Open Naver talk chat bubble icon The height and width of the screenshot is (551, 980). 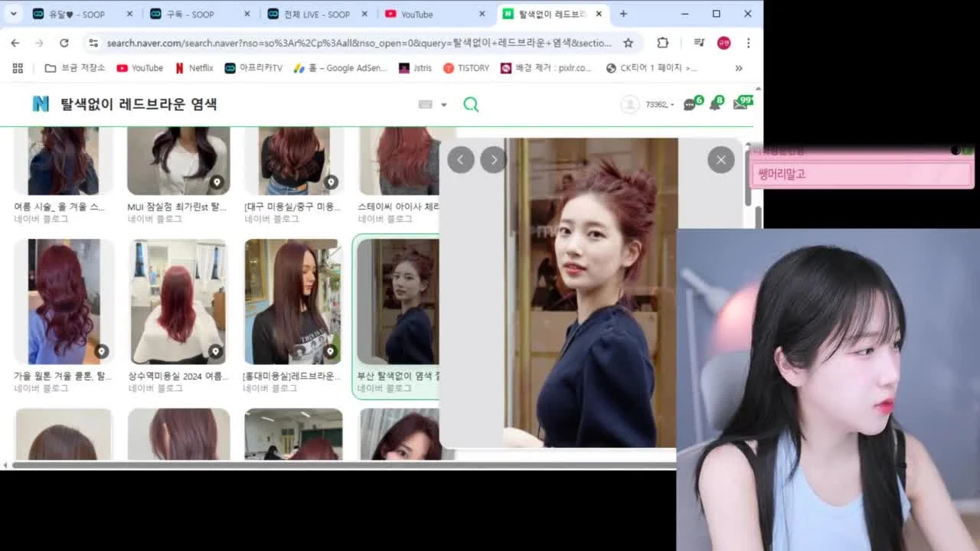(691, 103)
